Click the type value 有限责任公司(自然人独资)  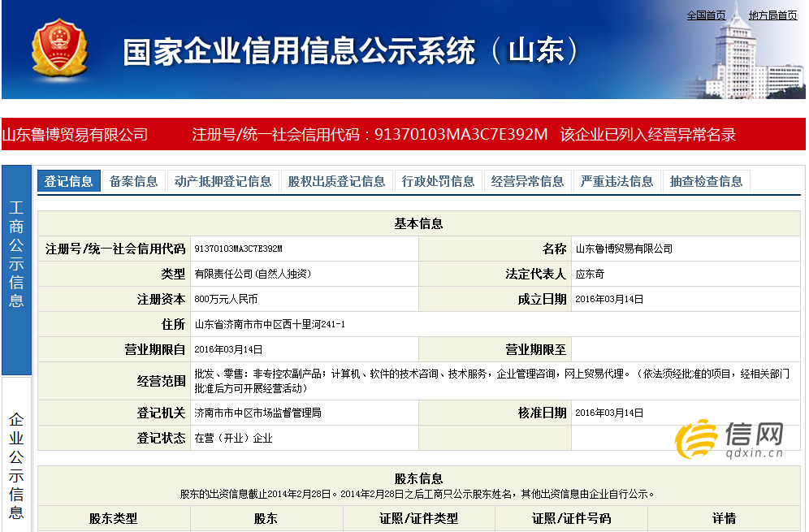tap(253, 274)
